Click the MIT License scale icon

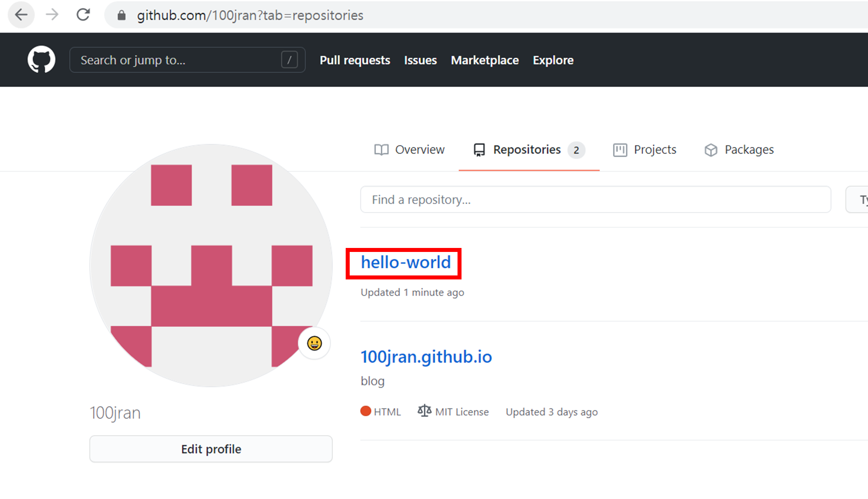[424, 411]
